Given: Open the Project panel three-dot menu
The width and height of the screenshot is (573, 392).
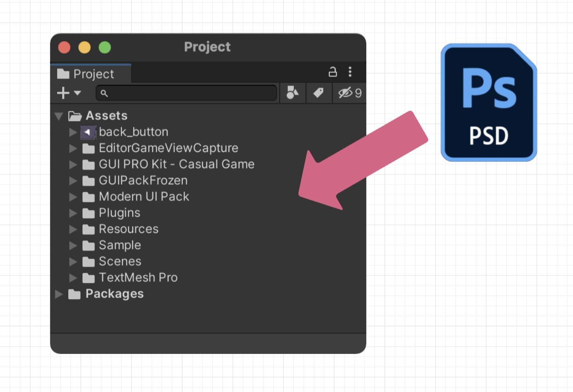Looking at the screenshot, I should pos(350,71).
